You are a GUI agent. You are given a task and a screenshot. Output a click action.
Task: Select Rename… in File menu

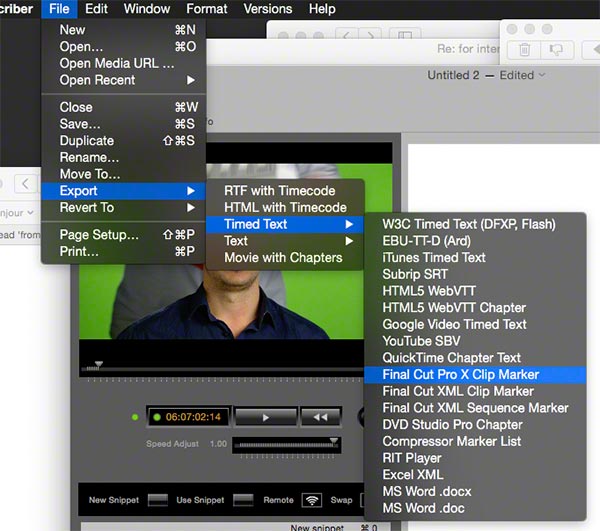tap(124, 157)
